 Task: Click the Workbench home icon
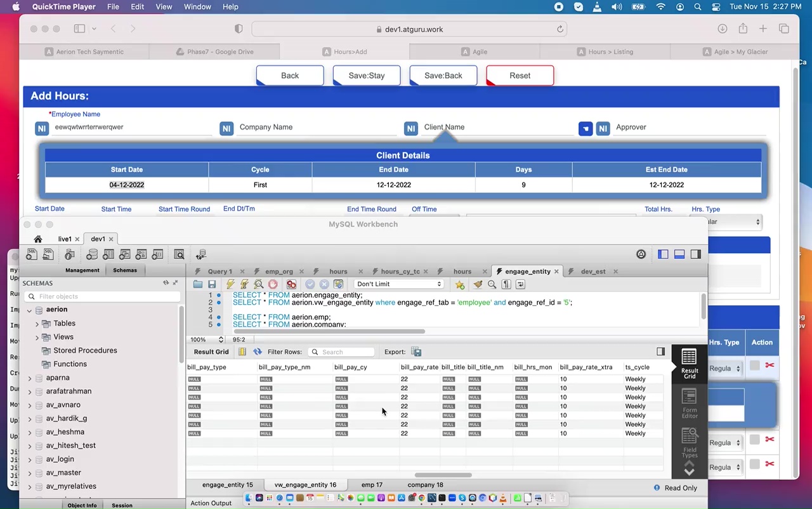38,239
